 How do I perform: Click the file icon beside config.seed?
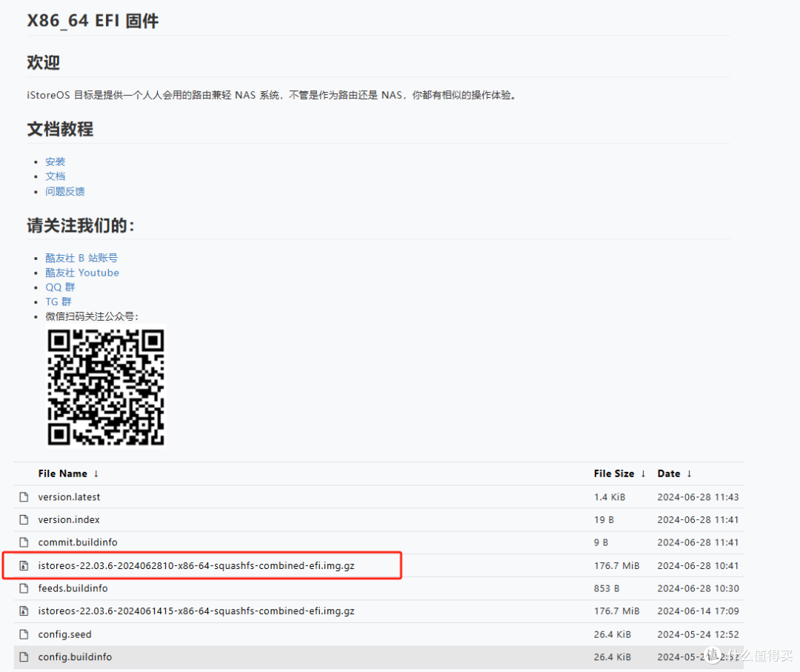[24, 634]
